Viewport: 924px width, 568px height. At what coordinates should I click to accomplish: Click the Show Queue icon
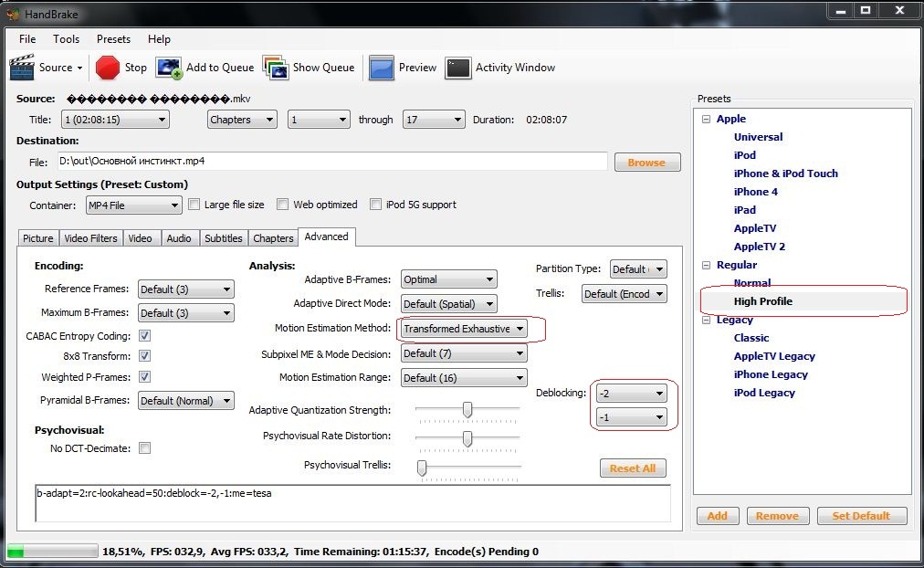[x=276, y=68]
